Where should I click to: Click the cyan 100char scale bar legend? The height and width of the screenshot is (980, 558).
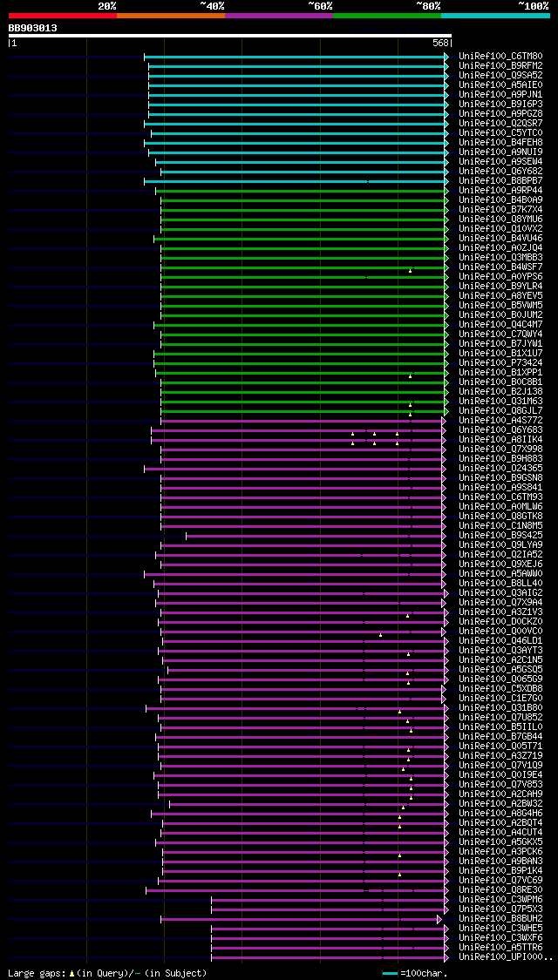391,974
